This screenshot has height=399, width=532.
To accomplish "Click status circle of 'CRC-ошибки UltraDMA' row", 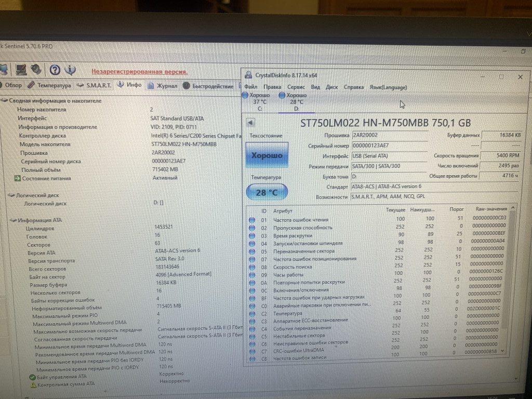I will point(252,352).
